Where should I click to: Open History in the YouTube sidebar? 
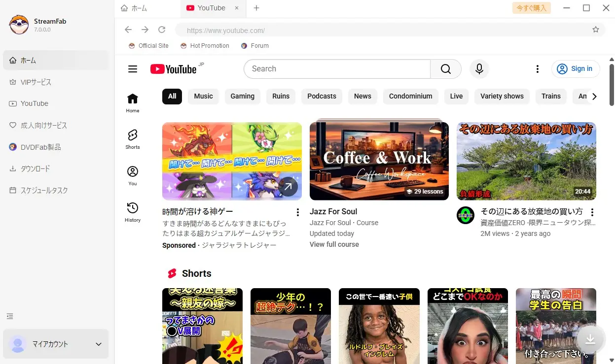coord(132,212)
